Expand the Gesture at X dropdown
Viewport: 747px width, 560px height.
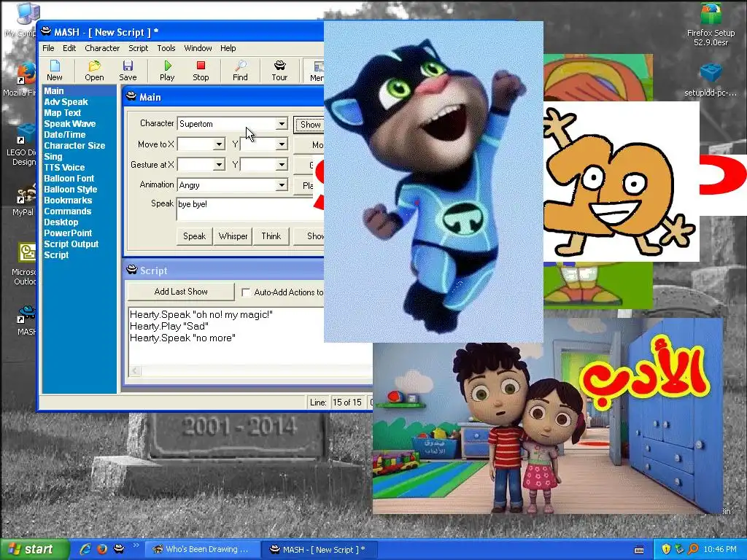pos(219,165)
